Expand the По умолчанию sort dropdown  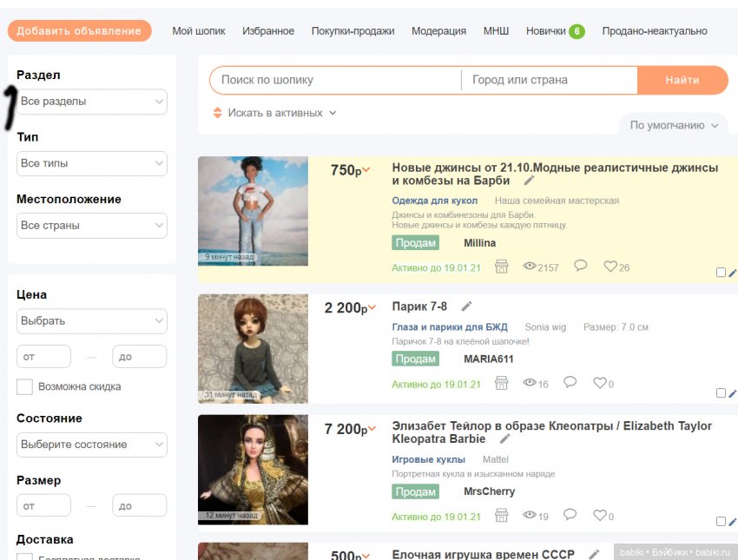674,125
